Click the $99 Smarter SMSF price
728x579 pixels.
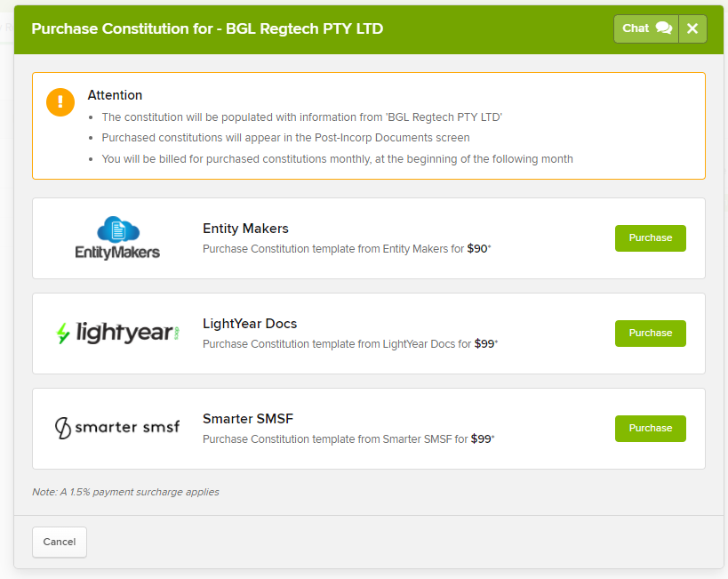(x=481, y=439)
